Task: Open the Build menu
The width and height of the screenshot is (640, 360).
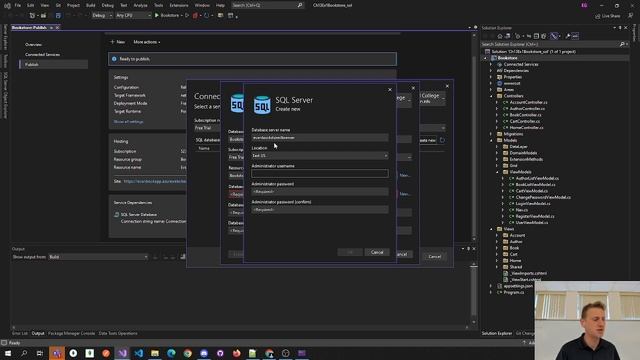Action: pos(91,5)
